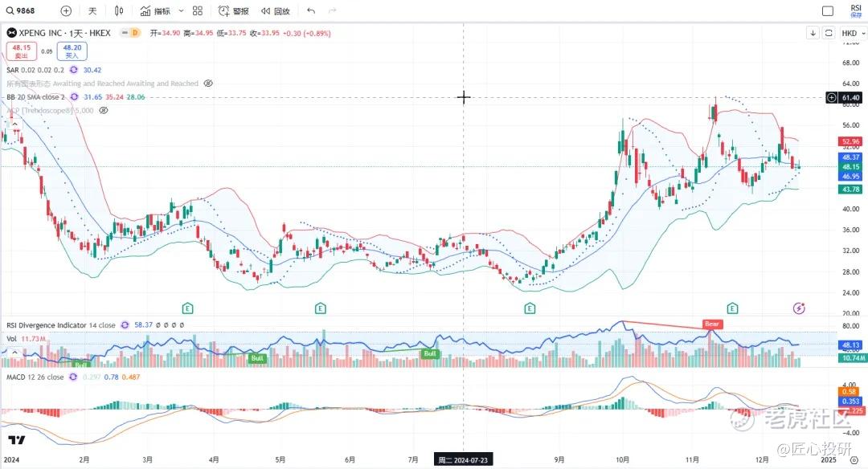Viewport: 868px width, 469px height.
Task: Open the earnings E marker near August
Action: click(x=530, y=308)
